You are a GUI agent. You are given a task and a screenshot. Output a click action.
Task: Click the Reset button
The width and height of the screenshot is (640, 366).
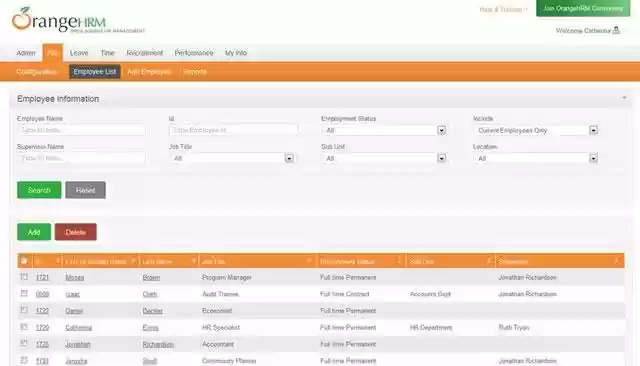coord(85,190)
